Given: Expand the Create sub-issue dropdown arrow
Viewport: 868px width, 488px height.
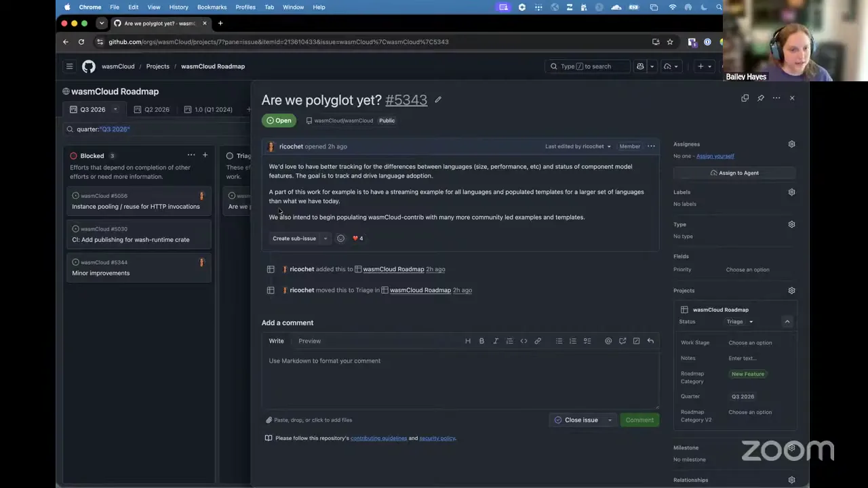Looking at the screenshot, I should 325,239.
